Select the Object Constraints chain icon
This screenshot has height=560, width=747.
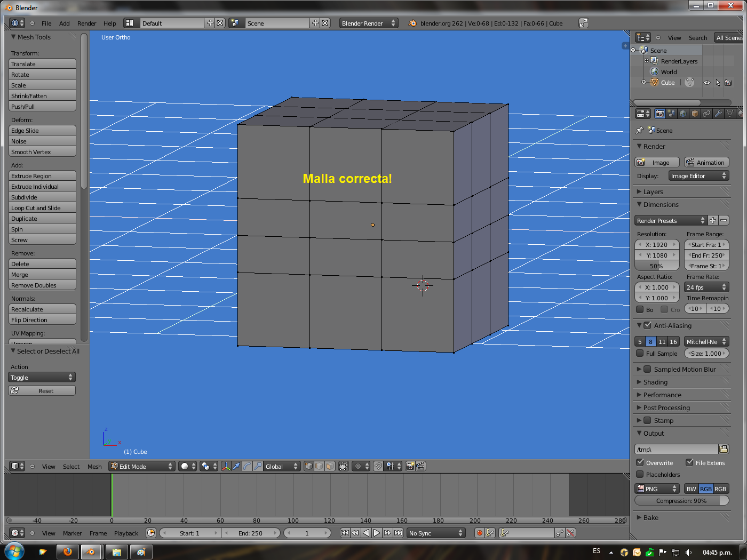(706, 114)
